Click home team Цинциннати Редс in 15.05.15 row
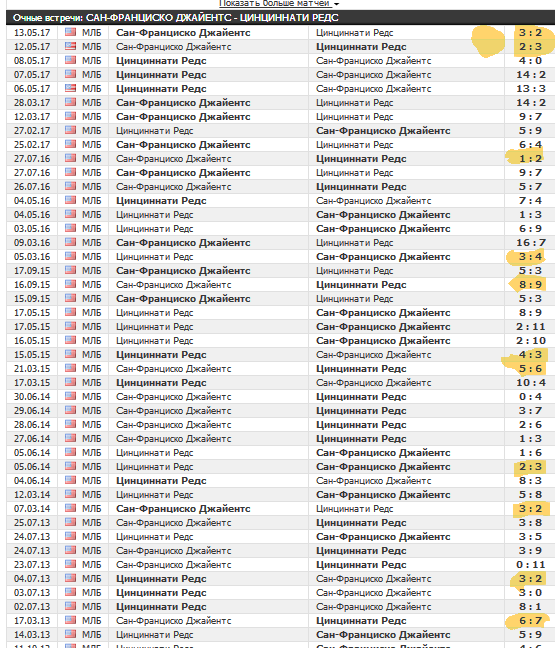 (161, 355)
